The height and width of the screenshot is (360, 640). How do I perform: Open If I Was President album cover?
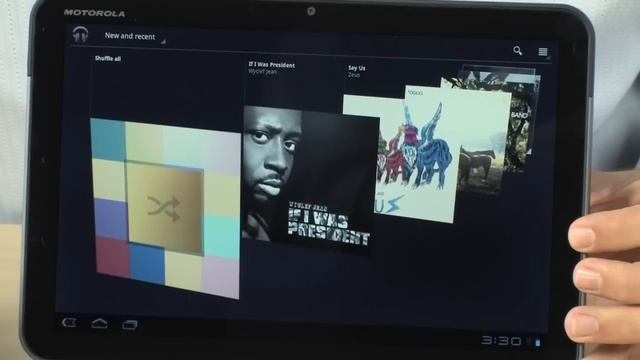[x=311, y=180]
